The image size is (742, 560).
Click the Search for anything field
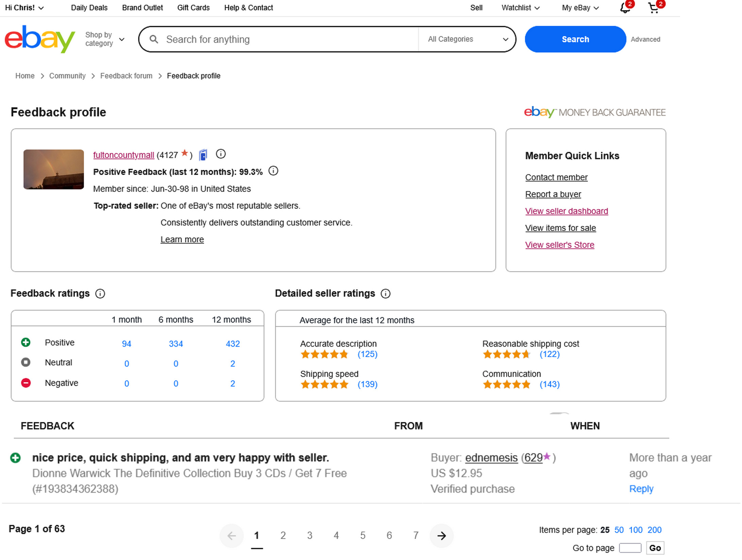289,39
